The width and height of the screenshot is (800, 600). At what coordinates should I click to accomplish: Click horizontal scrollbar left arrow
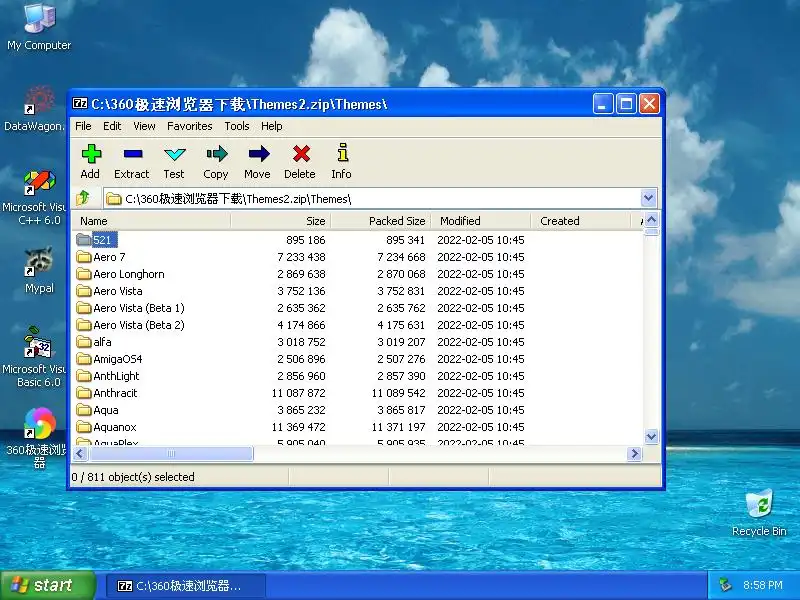79,453
